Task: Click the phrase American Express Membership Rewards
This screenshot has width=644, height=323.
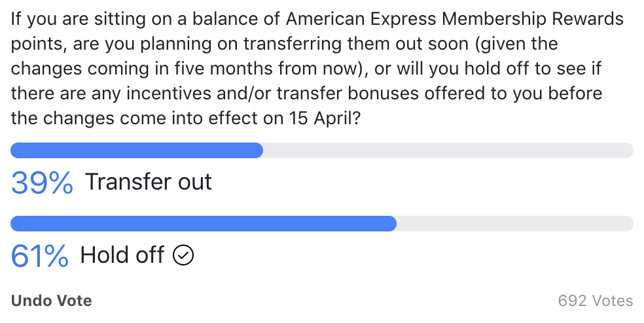Action: pos(455,20)
